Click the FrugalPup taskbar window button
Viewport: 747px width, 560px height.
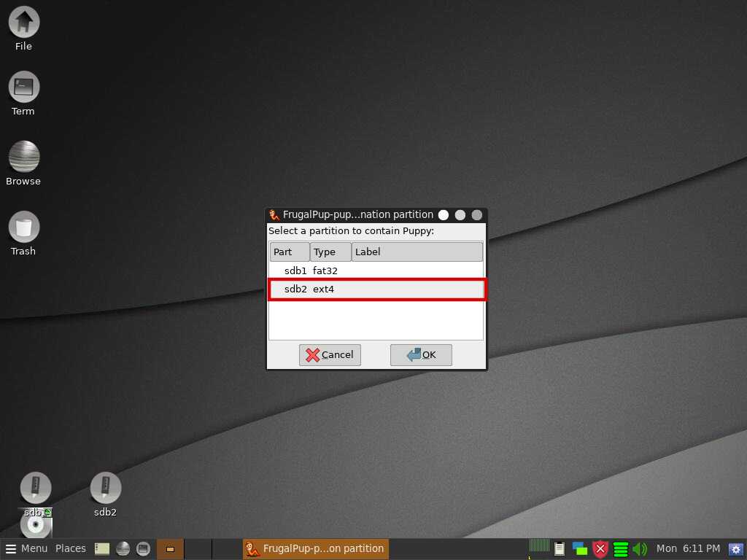click(x=315, y=548)
